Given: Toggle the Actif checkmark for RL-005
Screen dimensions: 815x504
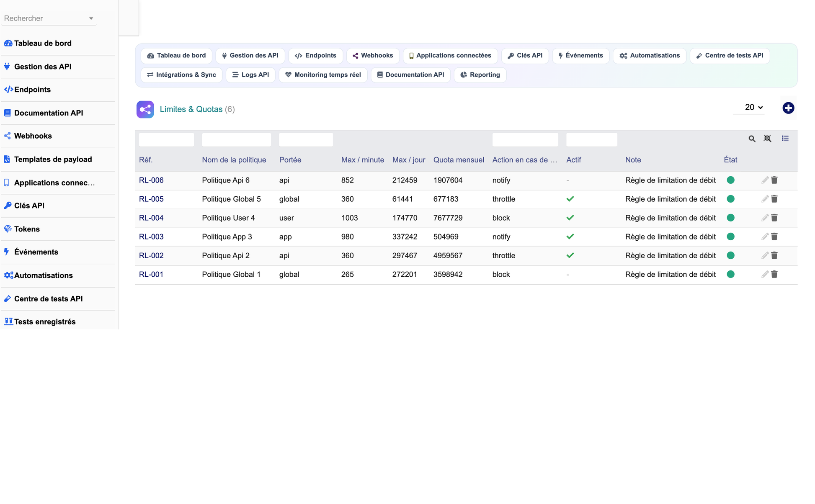Looking at the screenshot, I should click(x=570, y=199).
